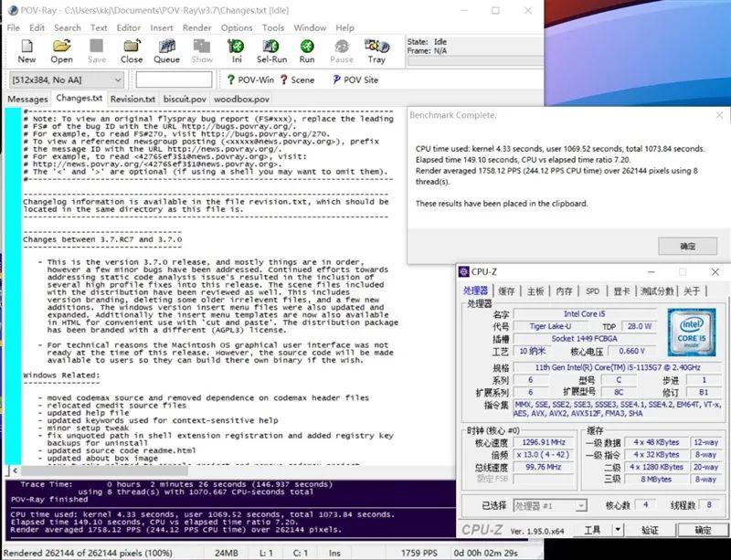This screenshot has height=560, width=731.
Task: Open the File menu
Action: [x=14, y=28]
